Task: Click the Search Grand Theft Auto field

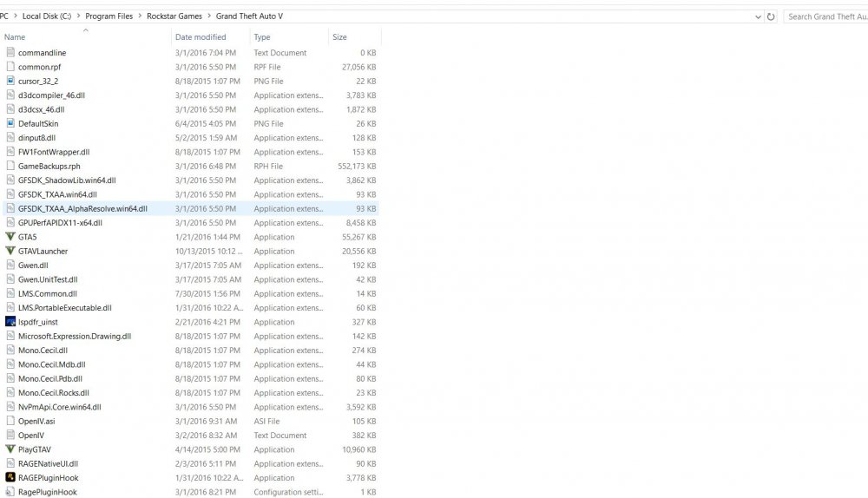Action: (x=825, y=16)
